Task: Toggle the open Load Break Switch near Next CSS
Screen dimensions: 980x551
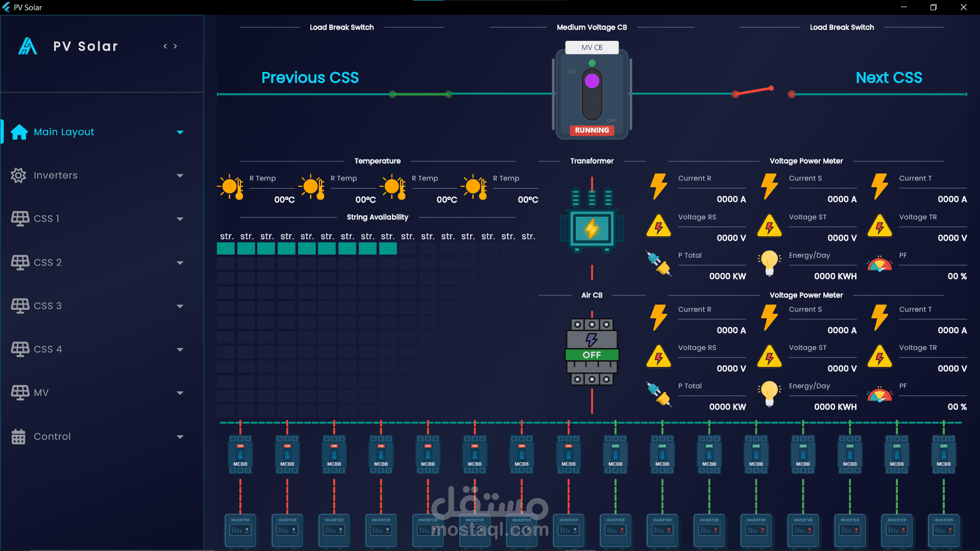Action: tap(754, 92)
